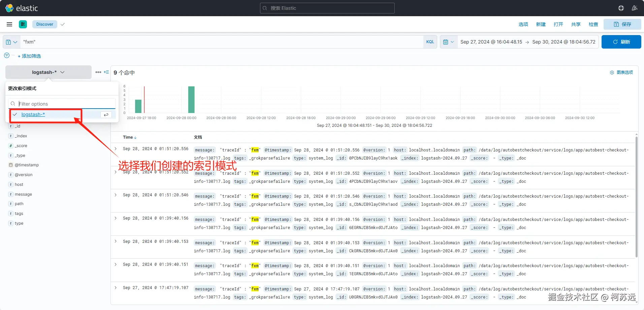
Task: Open the newsfeed icon in header
Action: coord(635,8)
